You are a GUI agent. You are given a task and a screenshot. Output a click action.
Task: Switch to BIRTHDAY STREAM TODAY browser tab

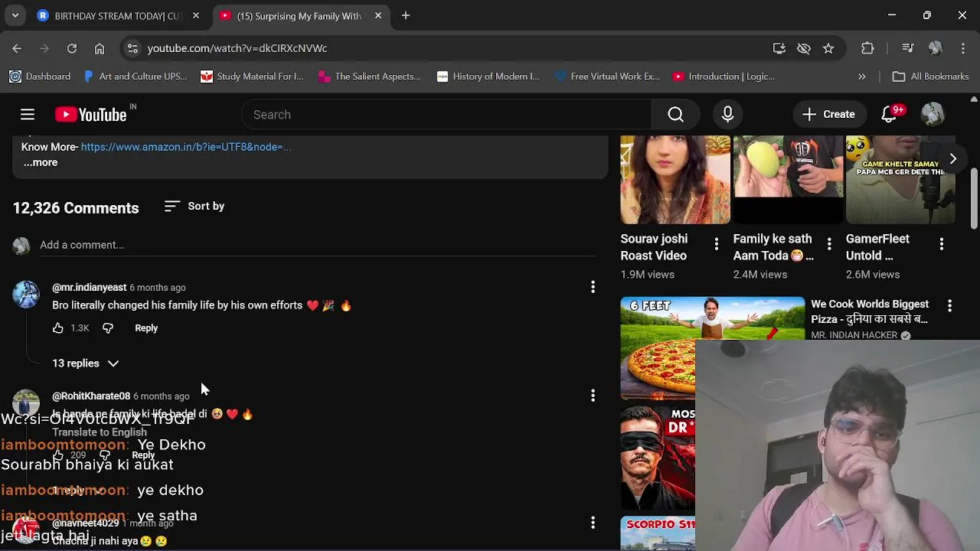[x=117, y=16]
